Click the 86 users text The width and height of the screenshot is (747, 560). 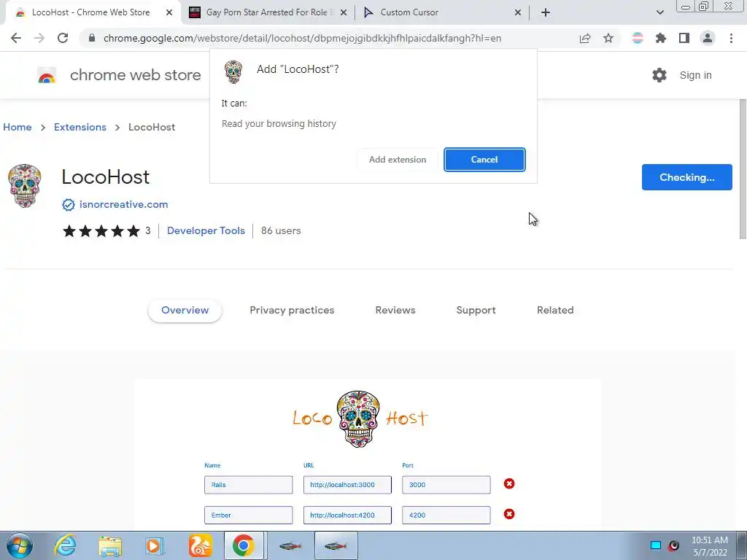click(281, 231)
